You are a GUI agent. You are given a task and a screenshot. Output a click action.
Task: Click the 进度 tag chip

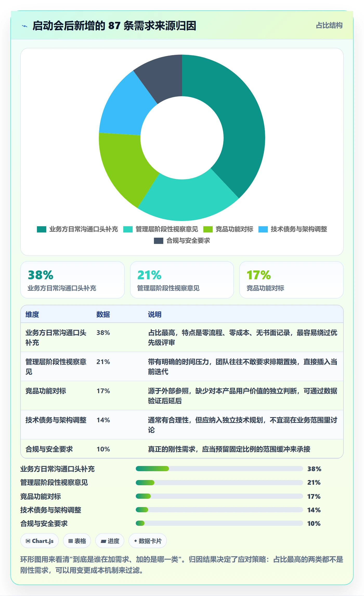pos(110,541)
